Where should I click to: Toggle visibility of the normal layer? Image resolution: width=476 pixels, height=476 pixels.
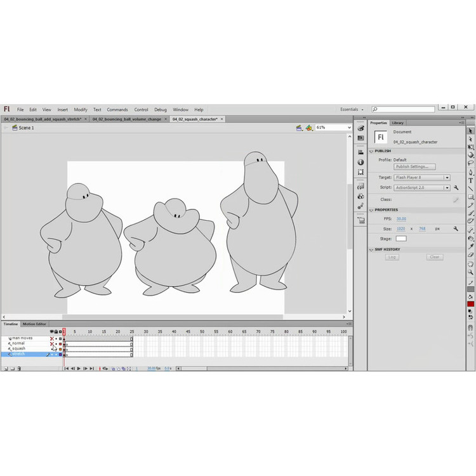pos(51,343)
